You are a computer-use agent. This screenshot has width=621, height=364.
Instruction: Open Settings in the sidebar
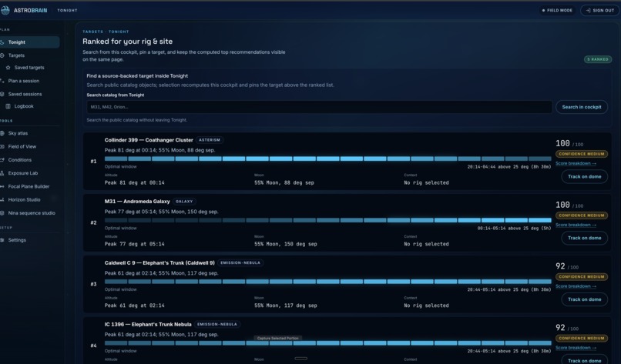click(30, 240)
